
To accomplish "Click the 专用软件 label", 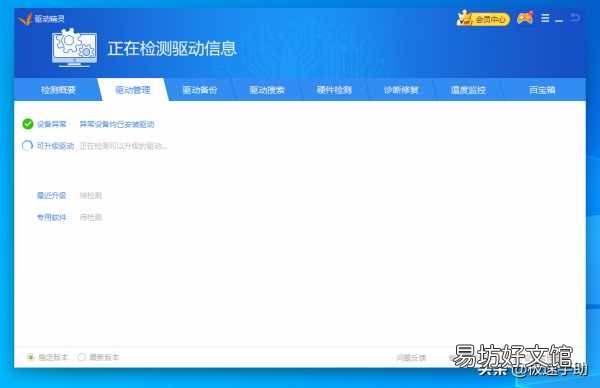I will 51,217.
